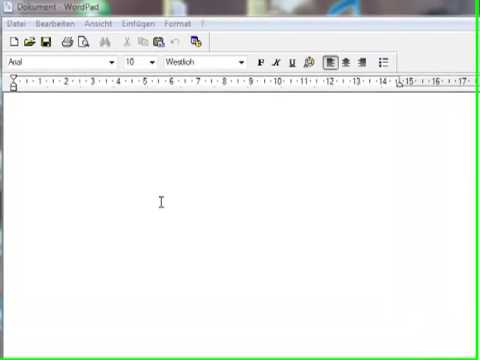Open print preview from the toolbar
This screenshot has width=480, height=360.
click(83, 42)
